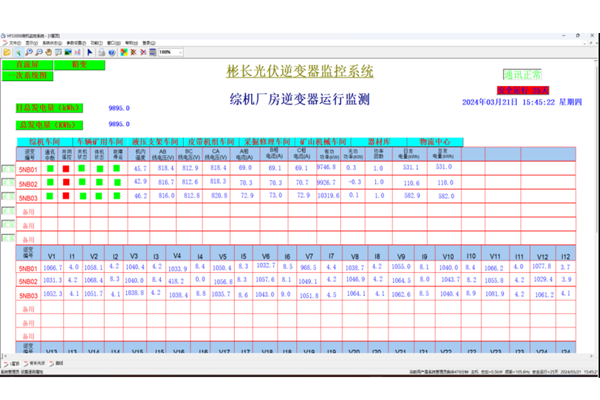Click the colorful grid toolbar icon
Screen dimensions: 600x400
(x=124, y=52)
